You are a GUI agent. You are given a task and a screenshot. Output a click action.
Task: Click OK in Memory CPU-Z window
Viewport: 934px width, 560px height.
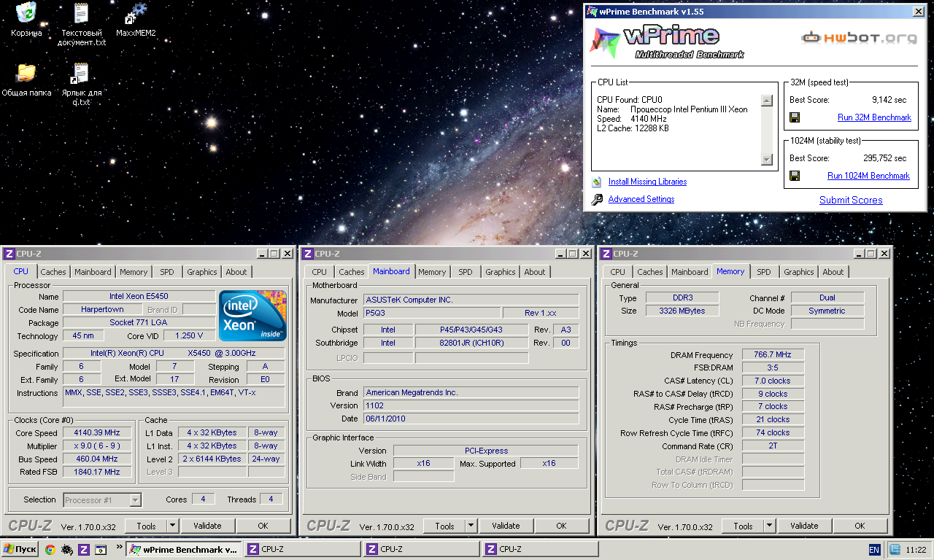(860, 526)
